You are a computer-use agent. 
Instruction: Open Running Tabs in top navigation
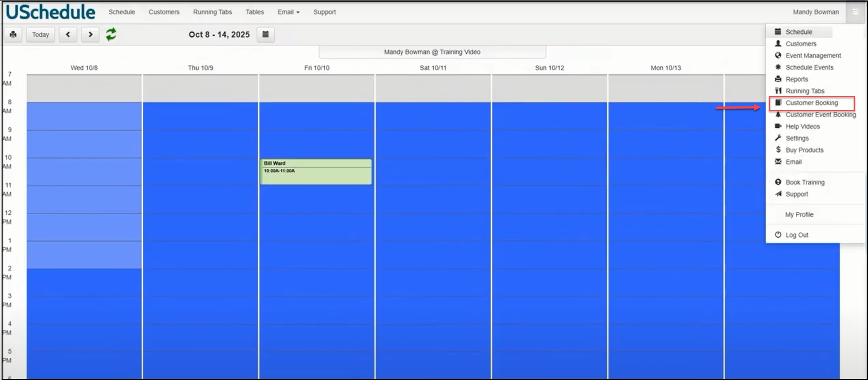tap(212, 12)
